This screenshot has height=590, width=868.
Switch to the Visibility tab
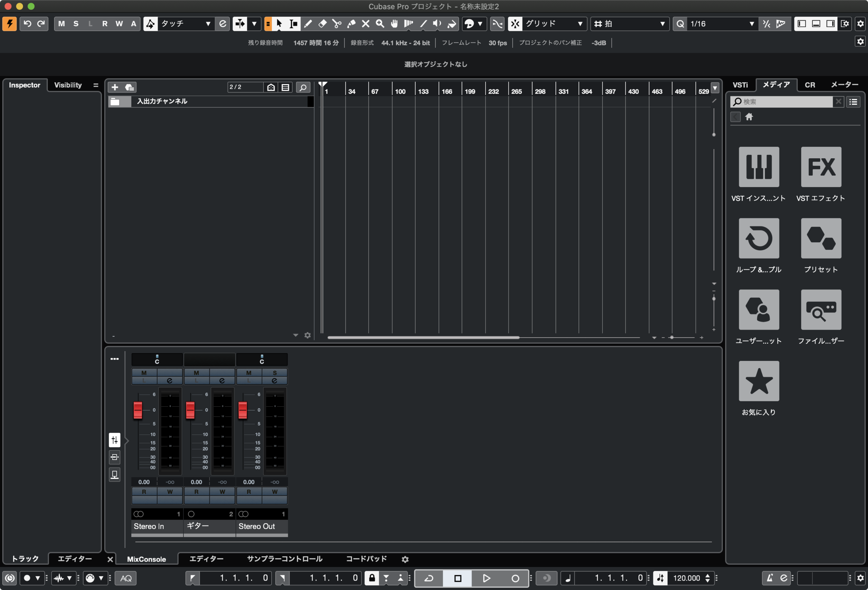click(x=68, y=85)
